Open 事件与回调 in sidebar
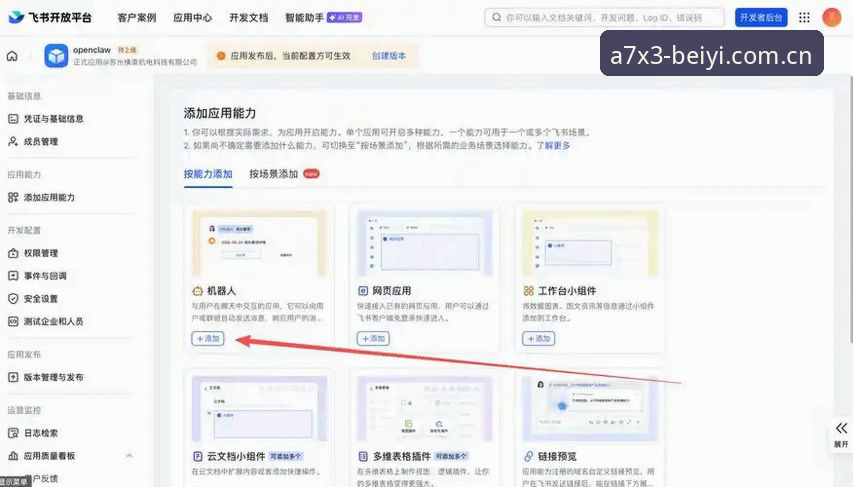853x487 pixels. pyautogui.click(x=37, y=276)
